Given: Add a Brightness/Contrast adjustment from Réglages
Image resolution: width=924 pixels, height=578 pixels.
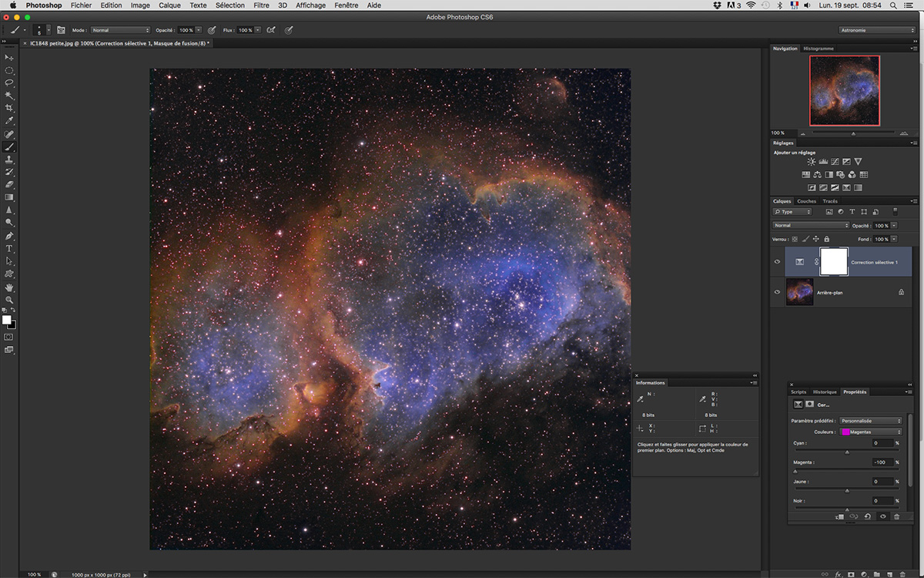Looking at the screenshot, I should [812, 162].
